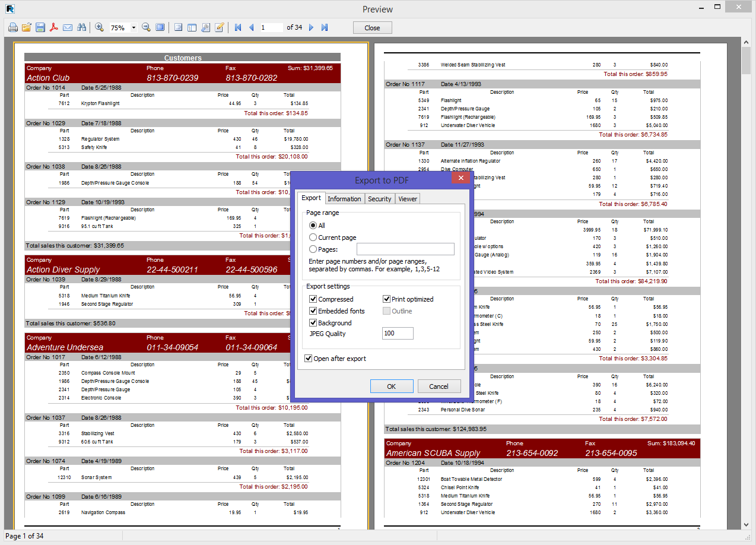
Task: Click the 'Navigation Compass' description
Action: click(103, 512)
